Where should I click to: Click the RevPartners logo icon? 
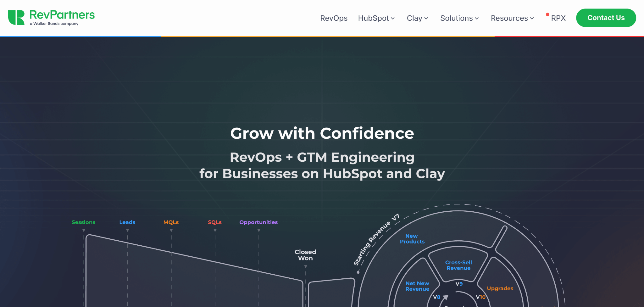[16, 18]
